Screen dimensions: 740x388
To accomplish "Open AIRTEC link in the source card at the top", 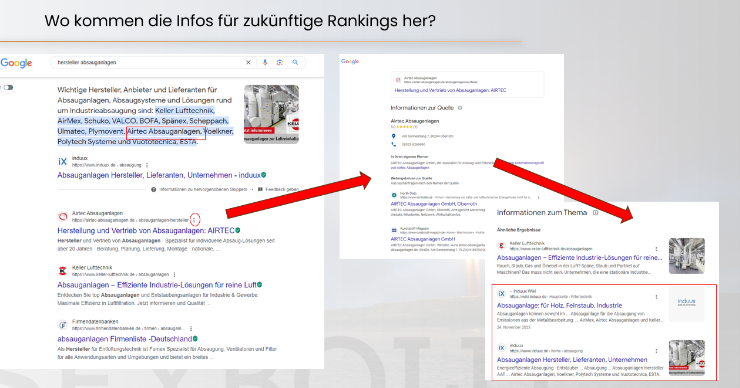I will tap(450, 90).
